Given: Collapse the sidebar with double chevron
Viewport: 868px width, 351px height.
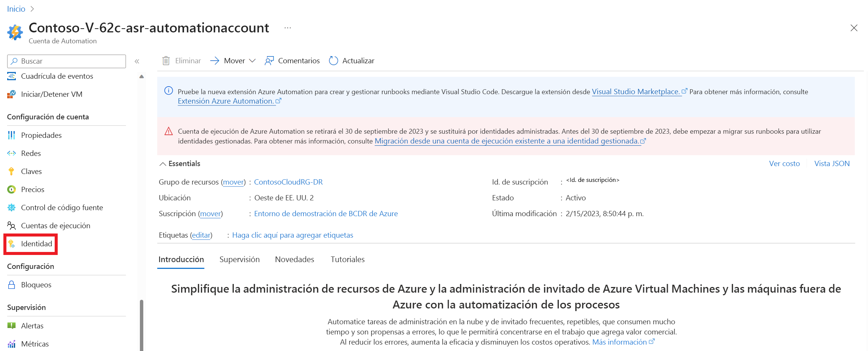Looking at the screenshot, I should 137,61.
